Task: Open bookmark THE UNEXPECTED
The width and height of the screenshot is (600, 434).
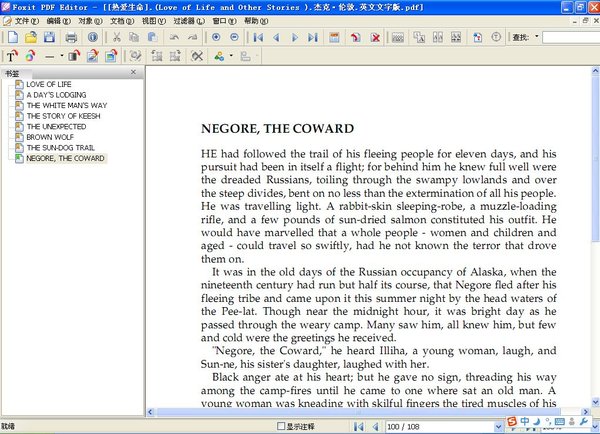Action: 56,127
